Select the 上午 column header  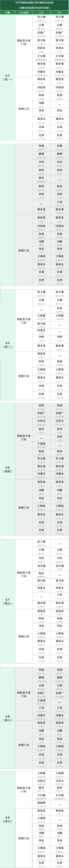(x=41, y=12)
